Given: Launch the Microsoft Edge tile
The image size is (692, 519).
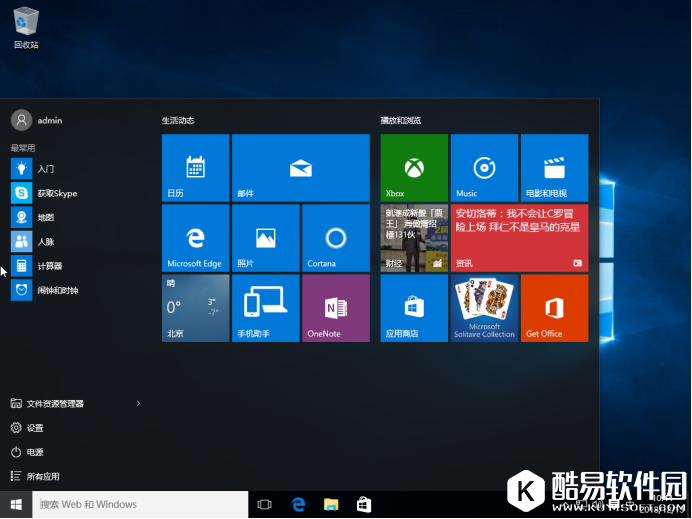Looking at the screenshot, I should (x=195, y=238).
